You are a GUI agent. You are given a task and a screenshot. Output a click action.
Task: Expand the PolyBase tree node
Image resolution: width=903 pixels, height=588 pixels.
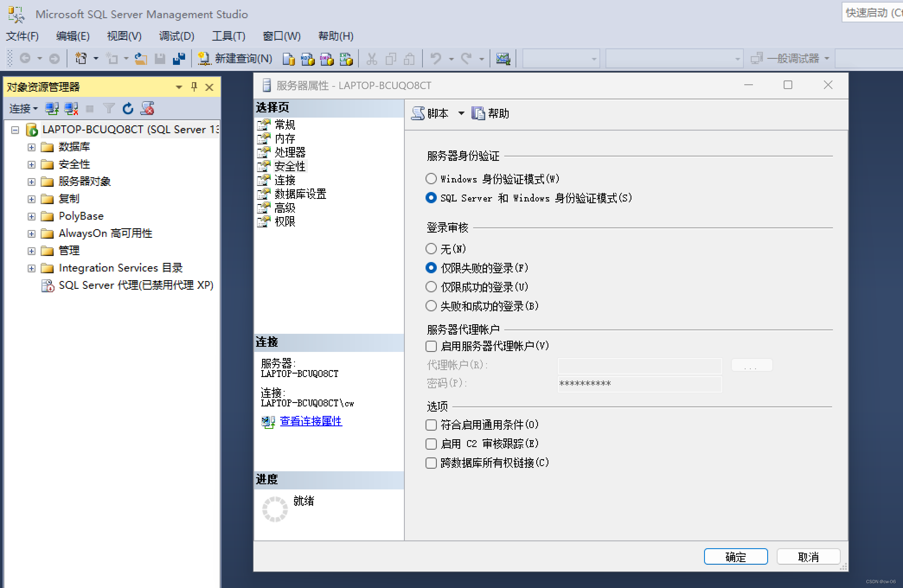[x=32, y=216]
